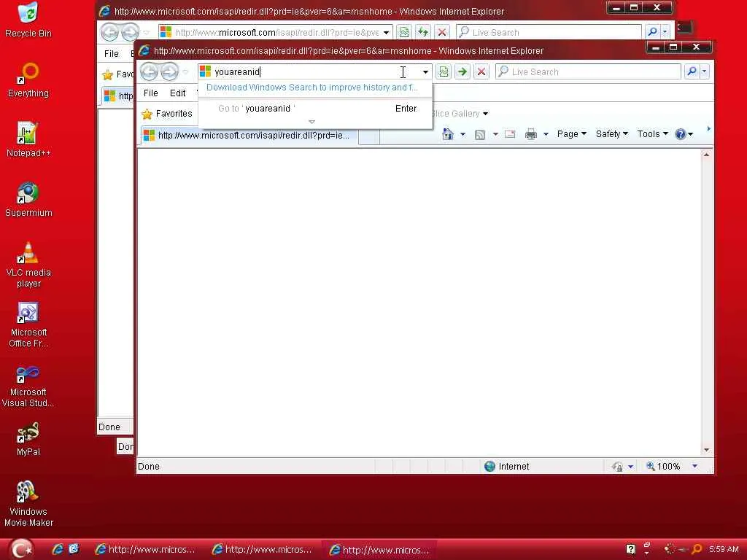This screenshot has width=747, height=560.
Task: Open the Page menu
Action: (572, 134)
